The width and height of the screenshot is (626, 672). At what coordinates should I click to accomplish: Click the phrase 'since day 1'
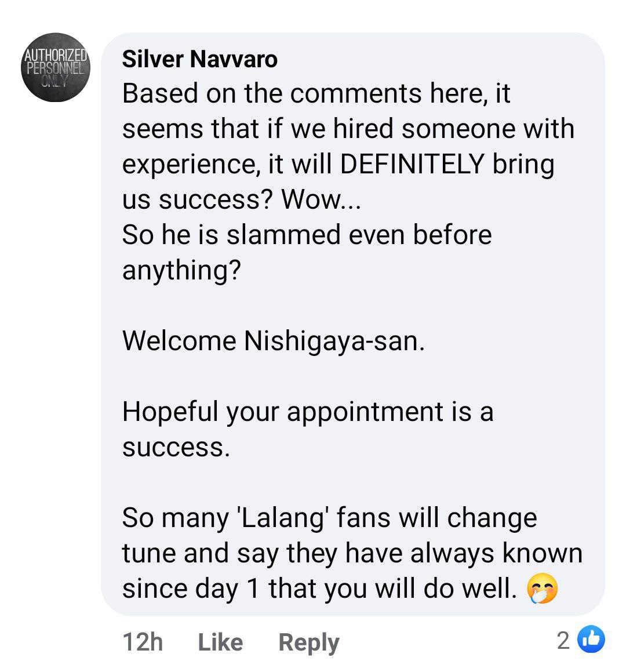click(x=191, y=589)
